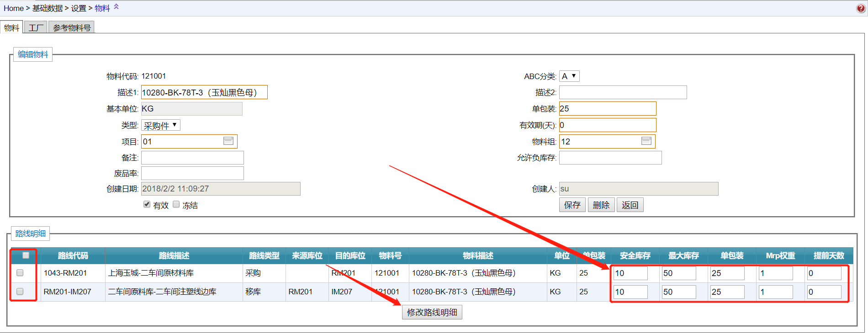The image size is (868, 335).
Task: Click the 路线明细 section title
Action: pos(31,234)
